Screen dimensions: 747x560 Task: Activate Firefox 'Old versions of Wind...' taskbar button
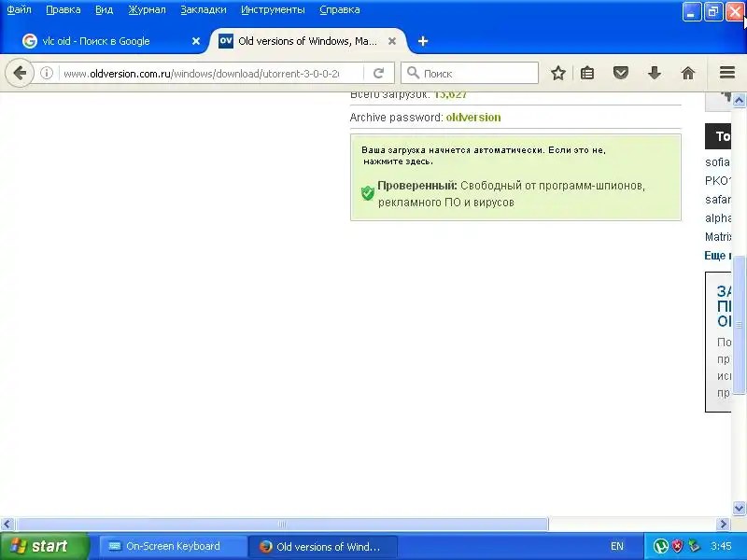[x=322, y=546]
